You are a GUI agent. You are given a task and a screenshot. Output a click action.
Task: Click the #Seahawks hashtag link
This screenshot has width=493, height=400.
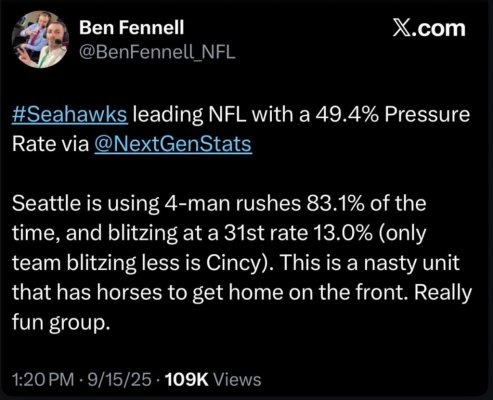click(x=70, y=114)
